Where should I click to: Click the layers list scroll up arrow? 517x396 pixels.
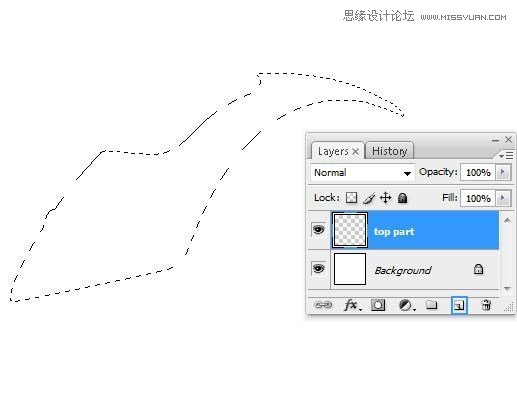click(x=507, y=220)
